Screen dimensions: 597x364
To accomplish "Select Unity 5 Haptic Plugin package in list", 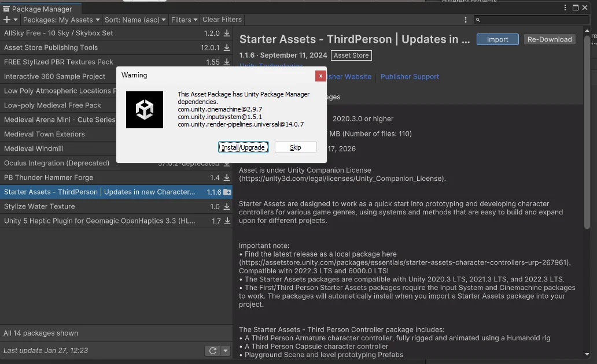I will pyautogui.click(x=100, y=221).
